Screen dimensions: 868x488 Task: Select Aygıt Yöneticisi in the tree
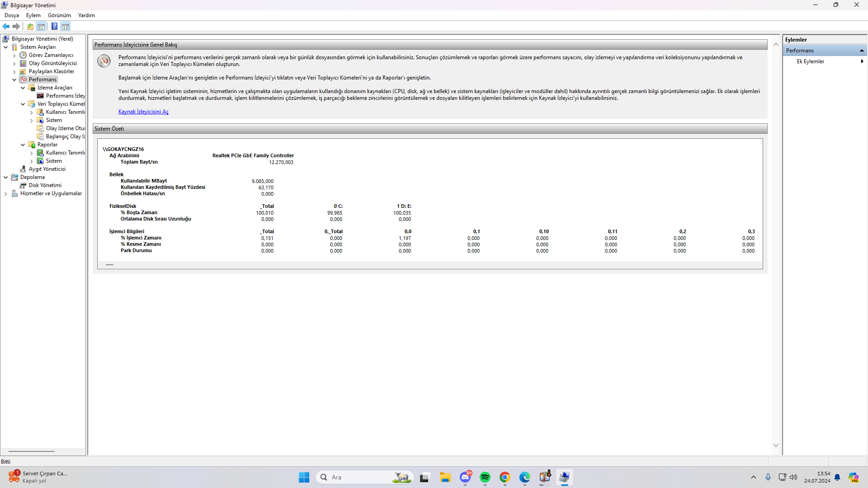[47, 169]
